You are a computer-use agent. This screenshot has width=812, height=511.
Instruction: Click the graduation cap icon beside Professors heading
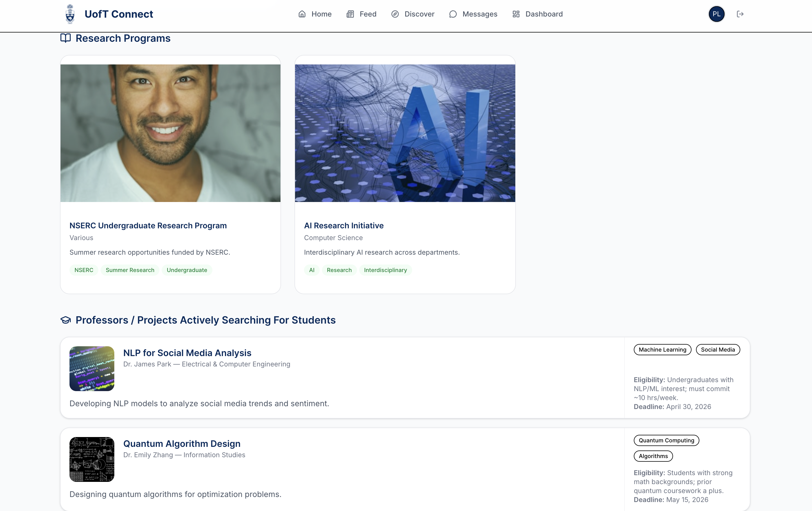click(65, 320)
